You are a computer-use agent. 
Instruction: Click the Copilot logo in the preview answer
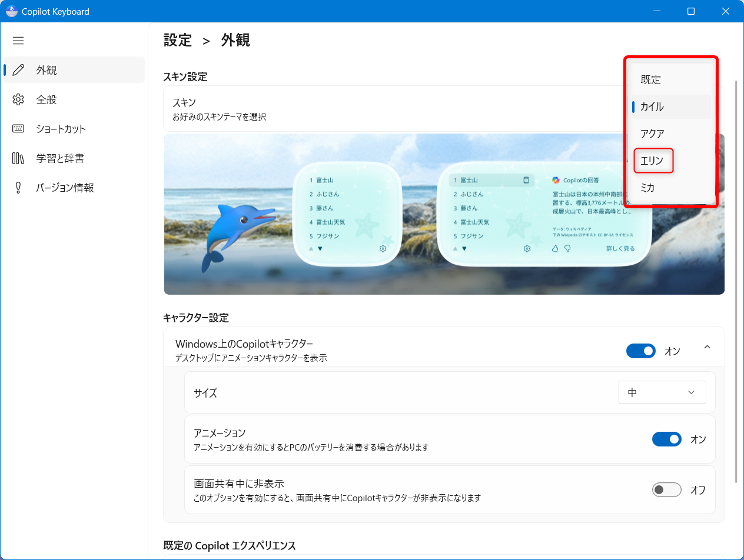point(556,180)
